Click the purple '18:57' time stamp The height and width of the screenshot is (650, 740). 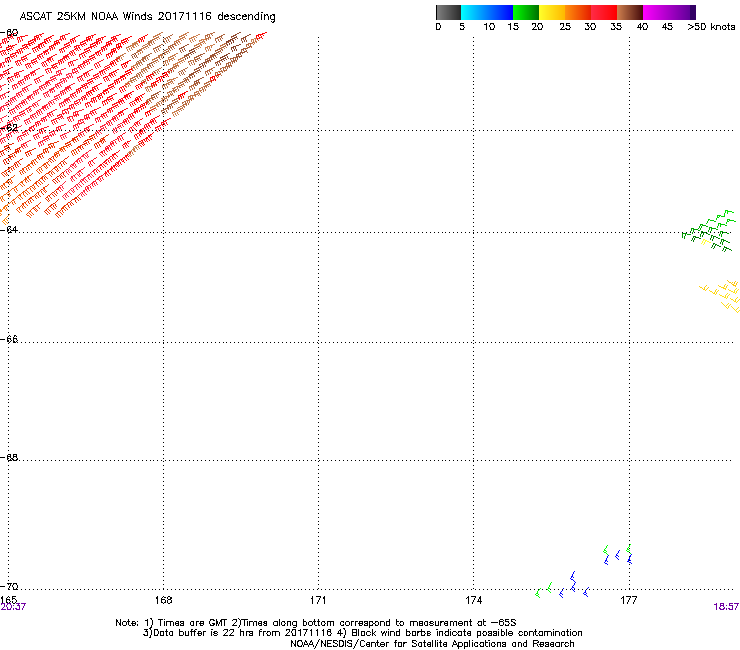coord(726,607)
